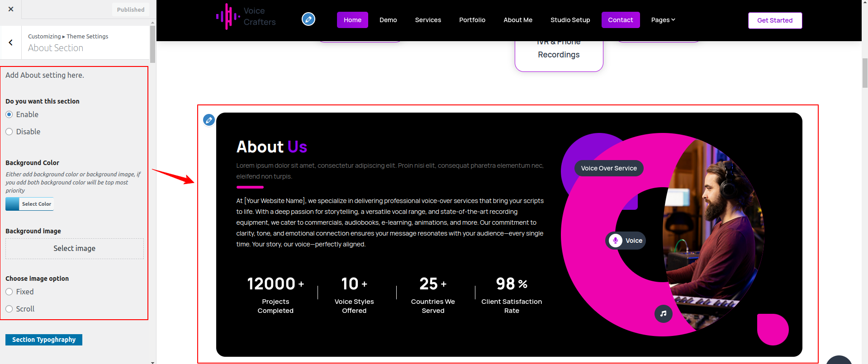This screenshot has height=364, width=868.
Task: Open the Services menu item
Action: point(428,20)
